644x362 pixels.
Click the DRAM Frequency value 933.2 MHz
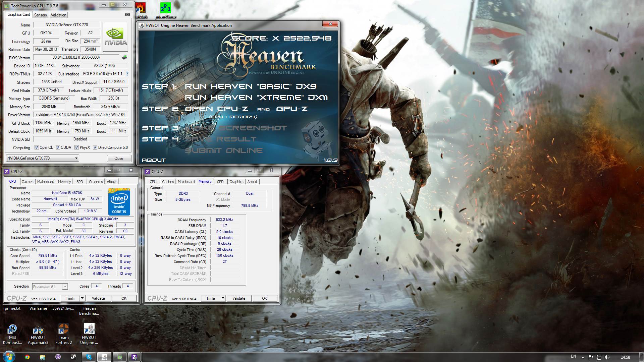click(224, 220)
